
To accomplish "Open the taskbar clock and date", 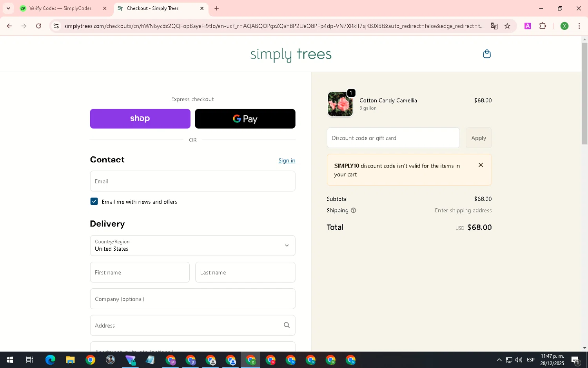I will [552, 360].
